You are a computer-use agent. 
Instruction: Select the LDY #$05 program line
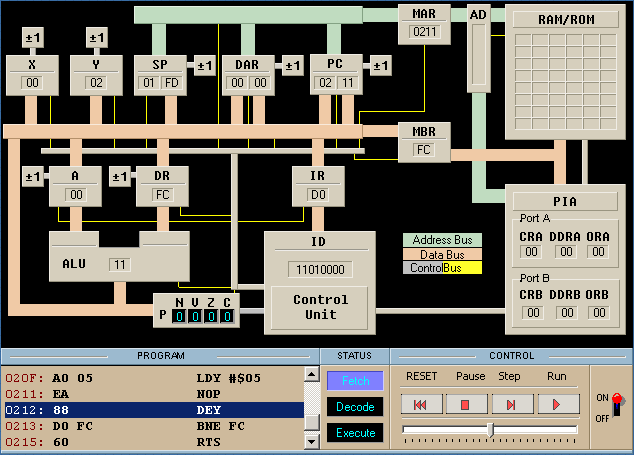coord(160,379)
